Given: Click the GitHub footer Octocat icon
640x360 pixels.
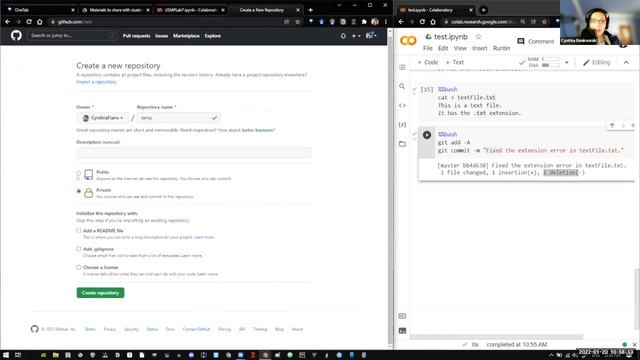Looking at the screenshot, I should (34, 329).
